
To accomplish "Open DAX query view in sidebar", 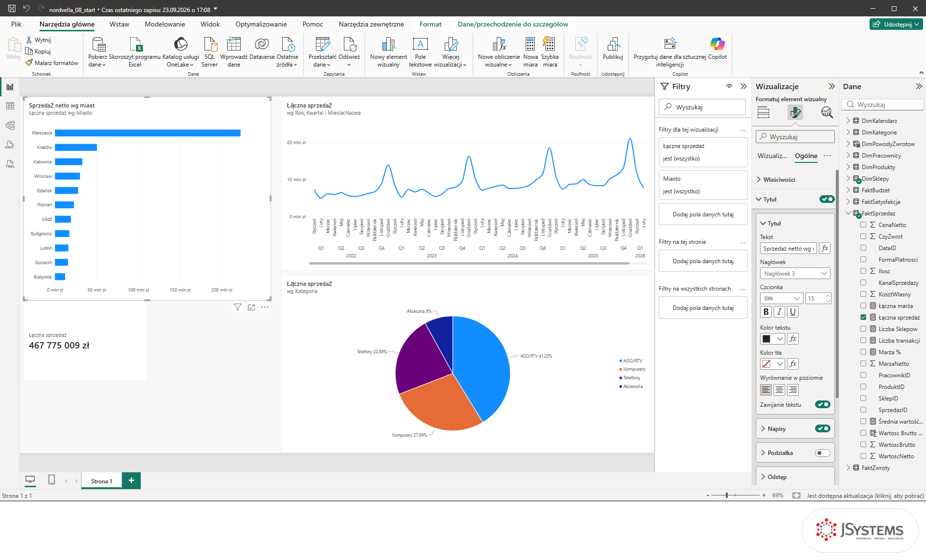I will pos(10,145).
